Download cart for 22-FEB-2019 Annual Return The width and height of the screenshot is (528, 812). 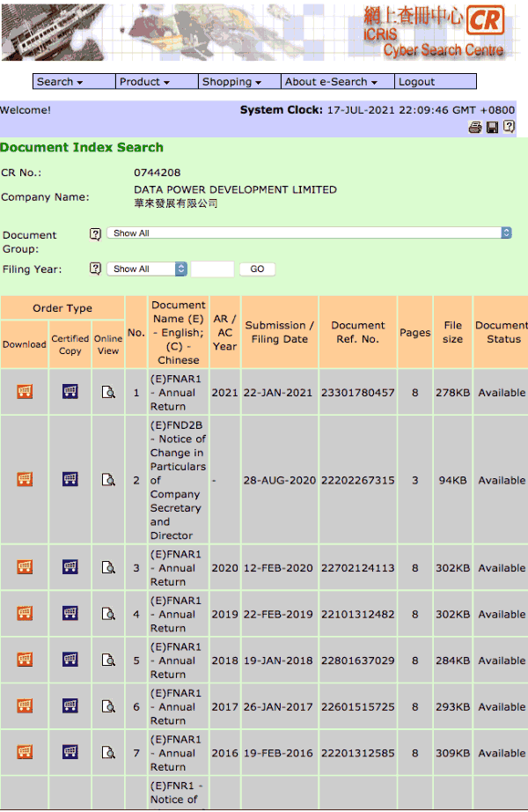point(25,613)
